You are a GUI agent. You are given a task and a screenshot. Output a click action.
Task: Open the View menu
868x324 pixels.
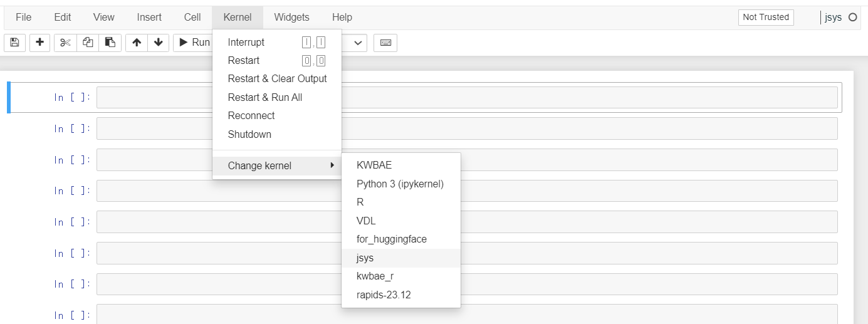(x=104, y=18)
